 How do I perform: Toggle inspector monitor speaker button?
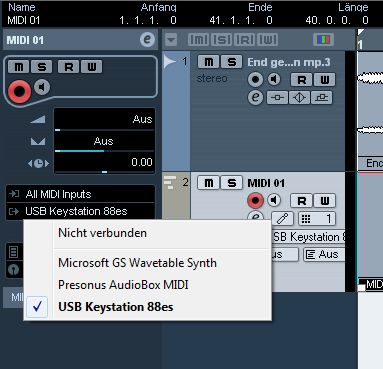(42, 87)
